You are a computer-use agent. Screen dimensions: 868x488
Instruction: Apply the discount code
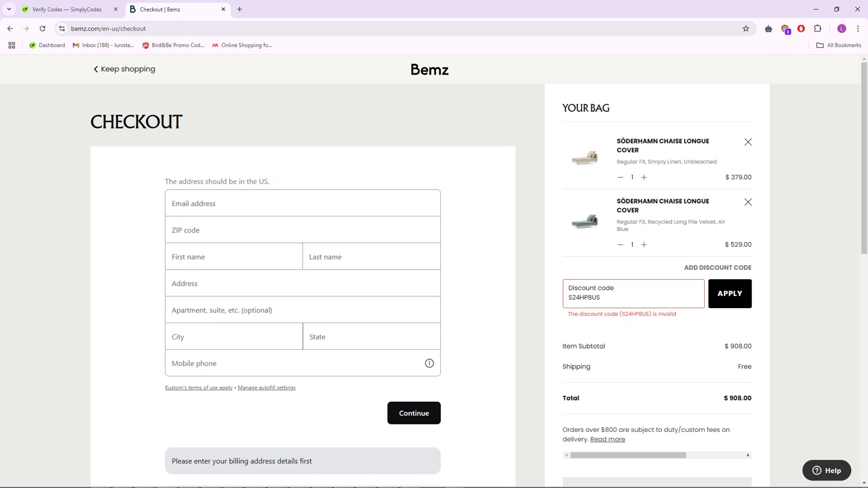730,294
